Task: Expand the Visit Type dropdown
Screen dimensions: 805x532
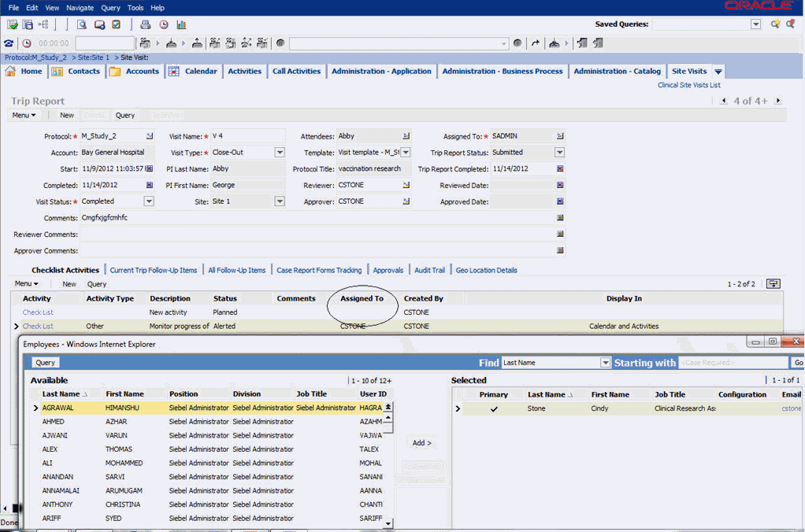Action: tap(279, 153)
